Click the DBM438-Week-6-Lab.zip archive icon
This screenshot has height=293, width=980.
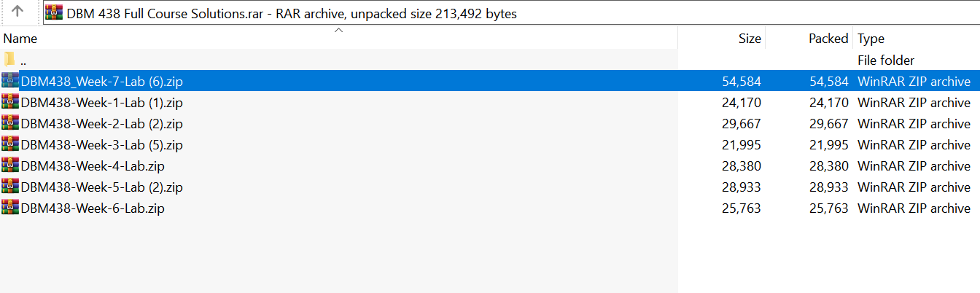tap(10, 208)
